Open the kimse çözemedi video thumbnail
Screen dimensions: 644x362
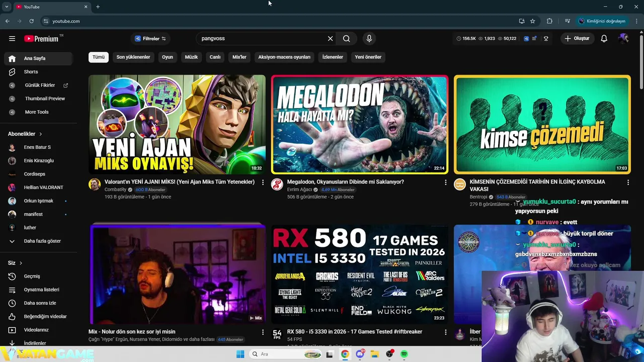(x=542, y=125)
